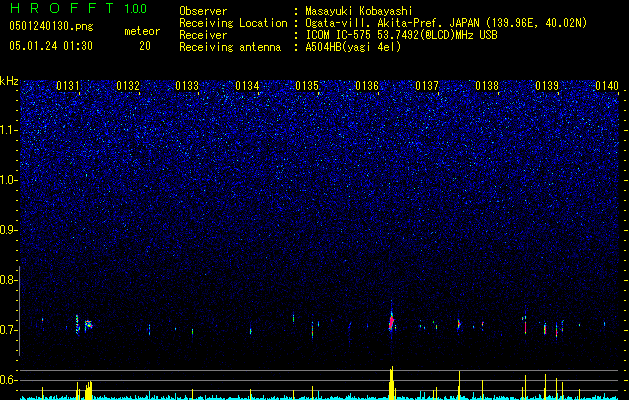Click the bright meteor echo just after 0136
This screenshot has width=629, height=400.
(x=392, y=320)
